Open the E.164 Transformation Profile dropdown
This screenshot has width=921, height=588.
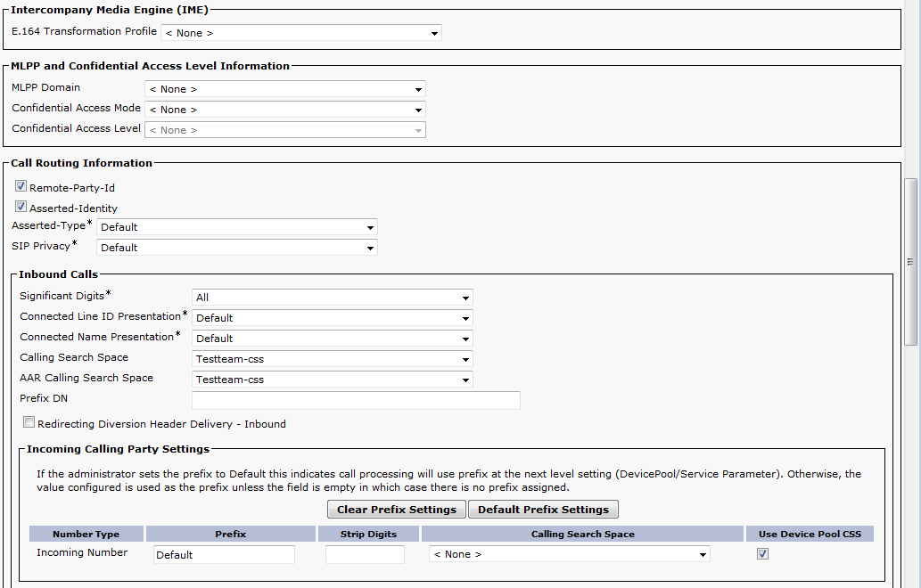(x=300, y=33)
